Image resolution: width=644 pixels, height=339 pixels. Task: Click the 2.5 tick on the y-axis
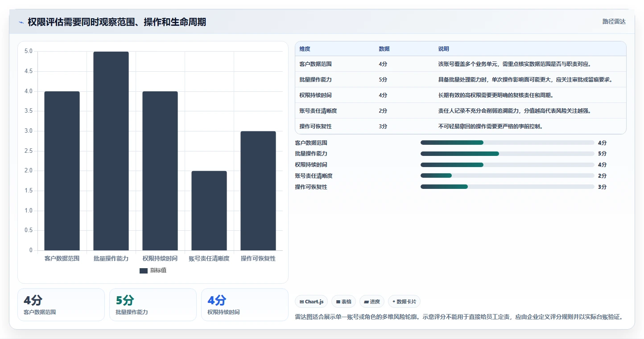pos(28,151)
